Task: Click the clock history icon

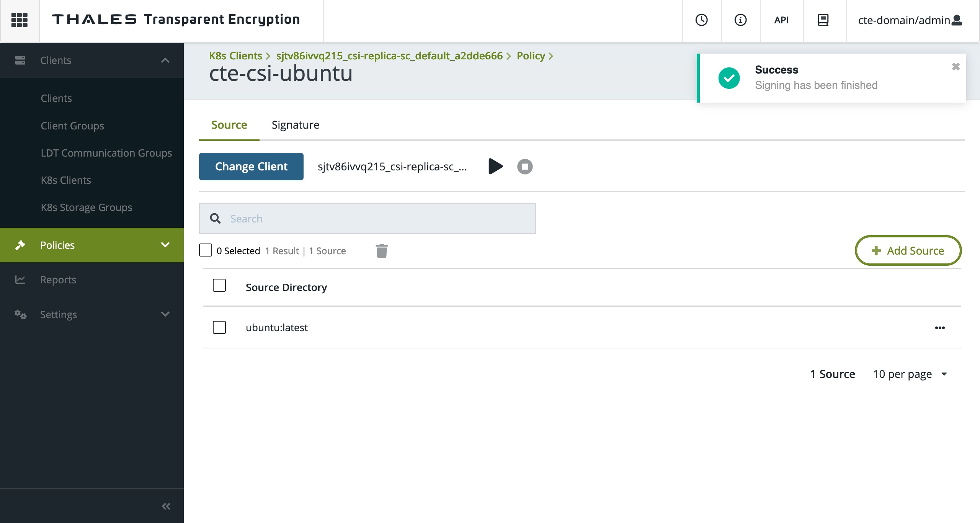Action: [x=701, y=20]
